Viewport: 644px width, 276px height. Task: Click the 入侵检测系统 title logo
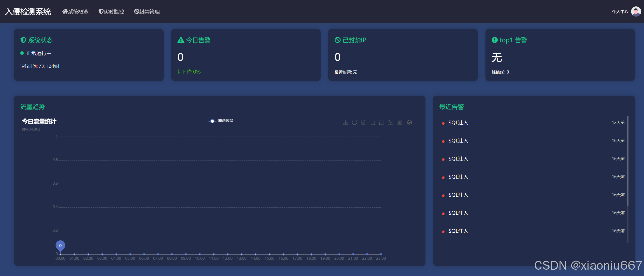(28, 12)
